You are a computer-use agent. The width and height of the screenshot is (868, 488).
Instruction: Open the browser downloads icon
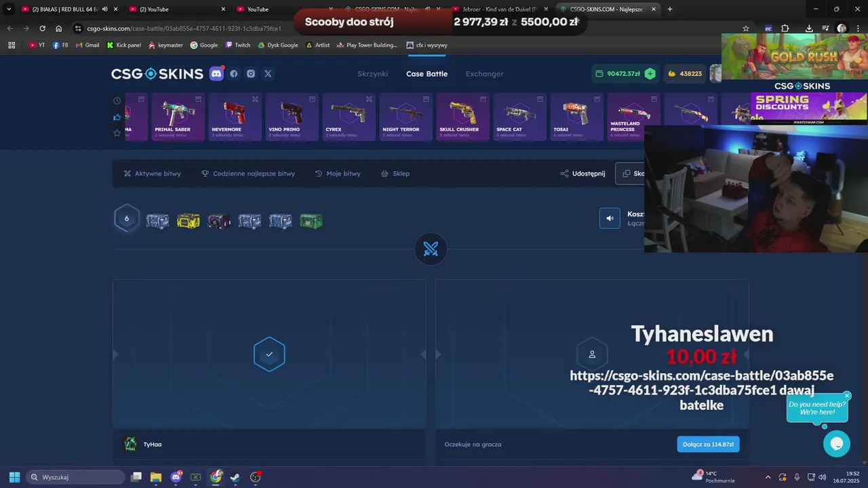click(809, 28)
